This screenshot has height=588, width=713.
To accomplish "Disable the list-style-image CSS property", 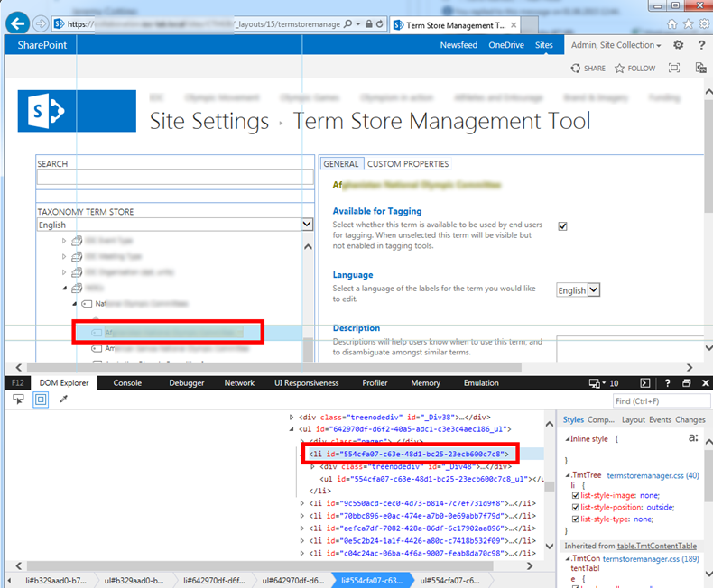I will [x=575, y=495].
